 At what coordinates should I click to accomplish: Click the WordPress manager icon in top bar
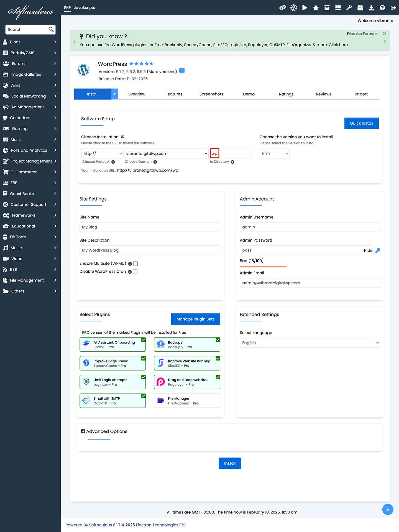coord(294,8)
